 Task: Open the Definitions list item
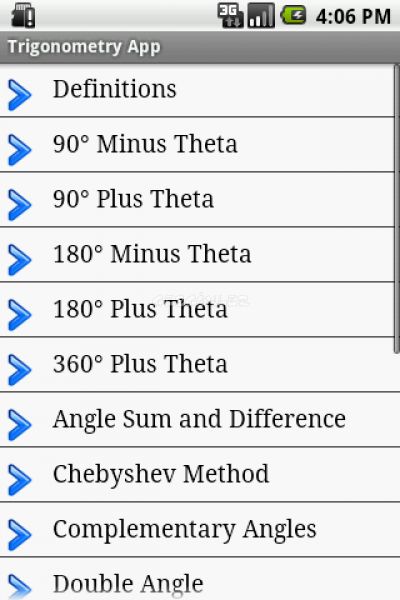tap(197, 90)
